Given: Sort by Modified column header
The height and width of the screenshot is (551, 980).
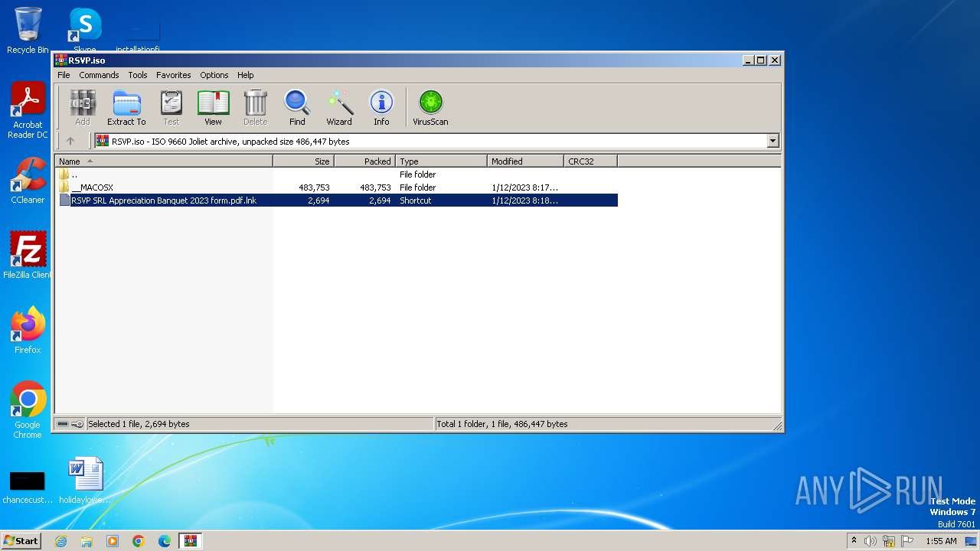Looking at the screenshot, I should (526, 161).
